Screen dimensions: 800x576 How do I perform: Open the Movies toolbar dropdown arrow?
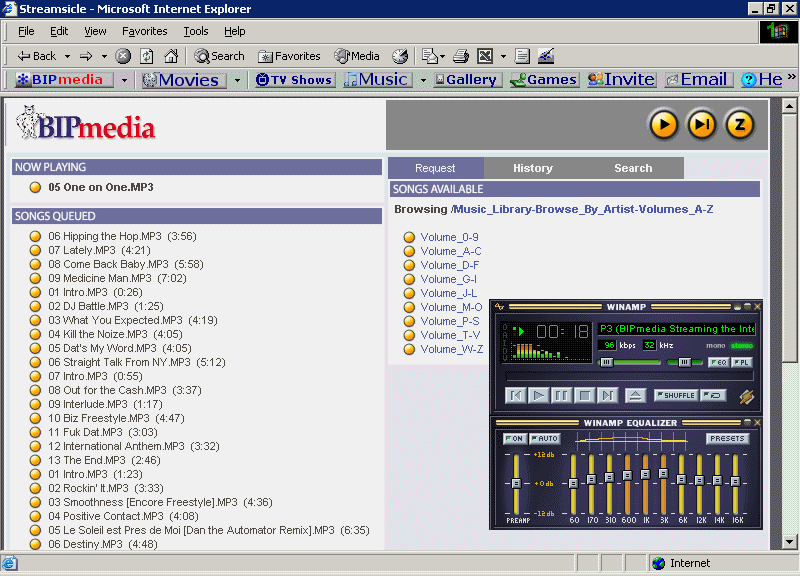(237, 80)
